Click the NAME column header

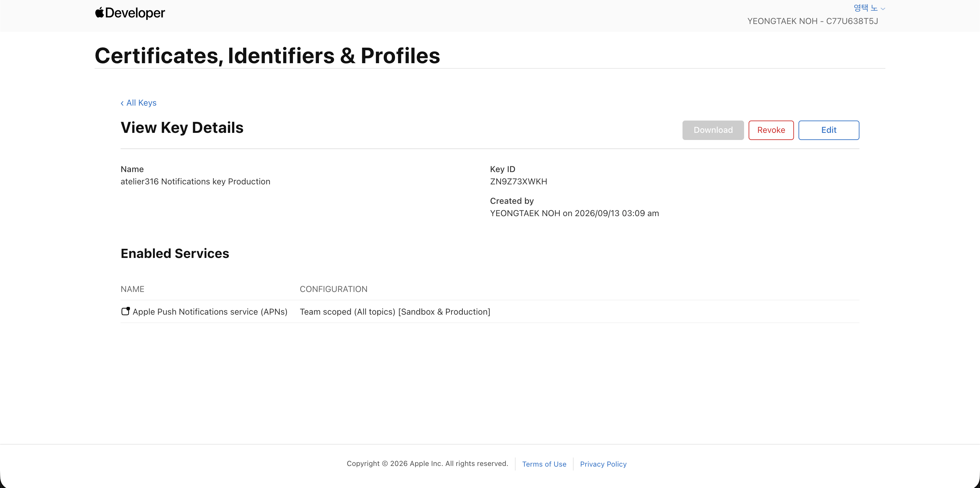pyautogui.click(x=133, y=289)
